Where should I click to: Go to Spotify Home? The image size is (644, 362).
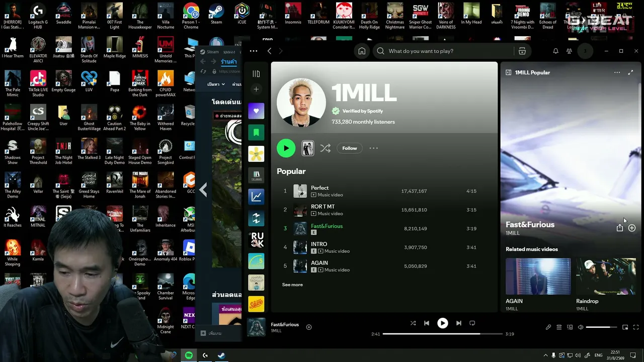pos(362,51)
